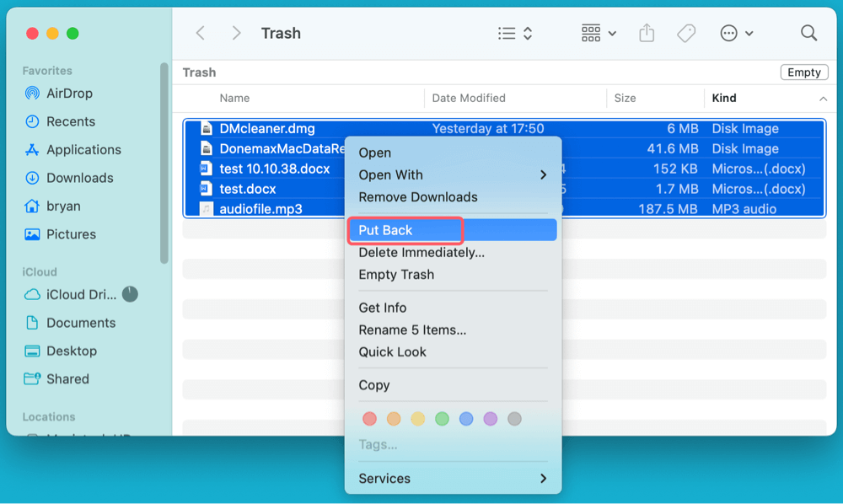This screenshot has height=504, width=843.
Task: Select the Share icon in the toolbar
Action: [x=647, y=33]
